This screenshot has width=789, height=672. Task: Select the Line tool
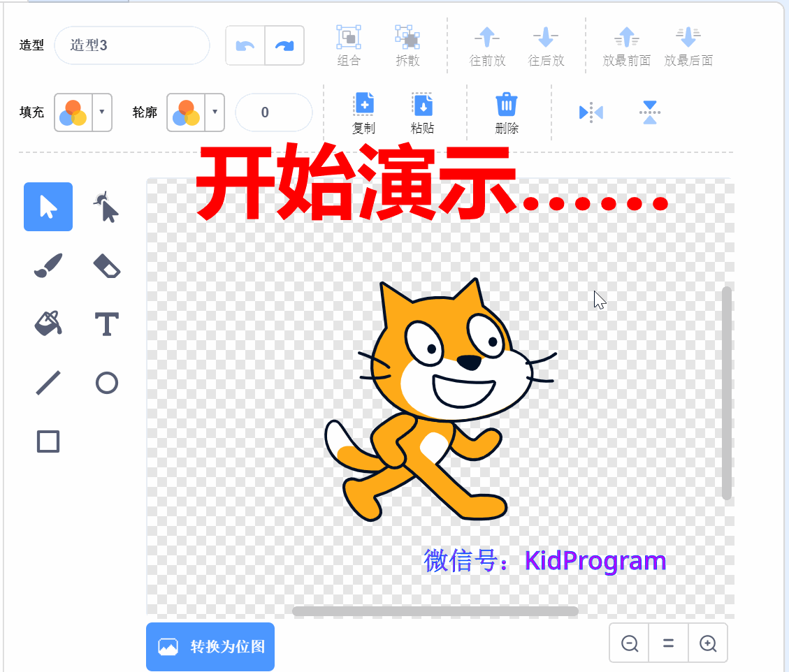[x=48, y=383]
